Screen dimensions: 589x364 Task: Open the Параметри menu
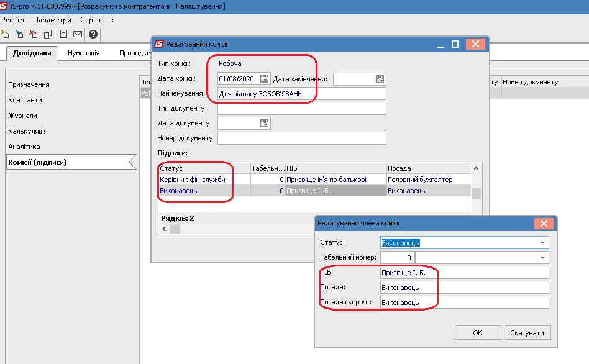(x=52, y=20)
